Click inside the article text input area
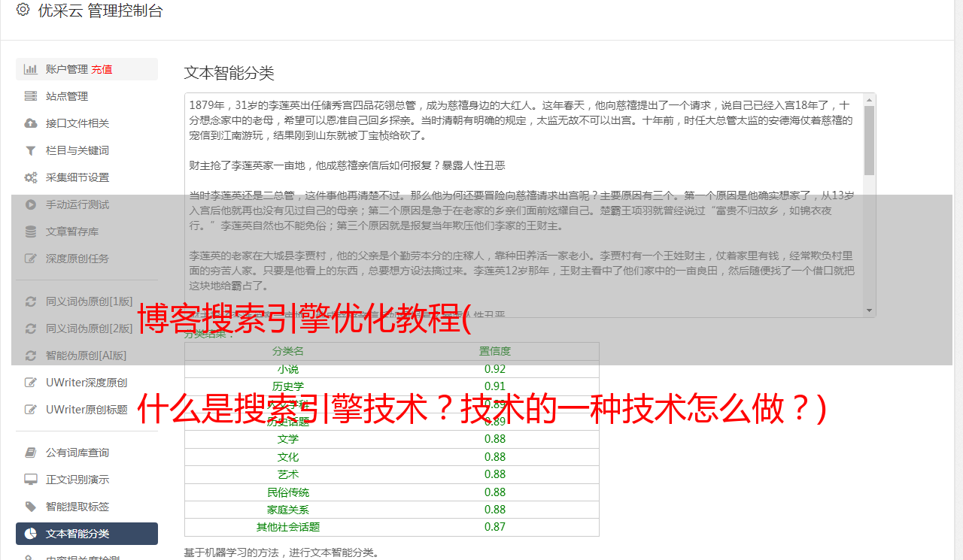The width and height of the screenshot is (963, 560). [524, 204]
